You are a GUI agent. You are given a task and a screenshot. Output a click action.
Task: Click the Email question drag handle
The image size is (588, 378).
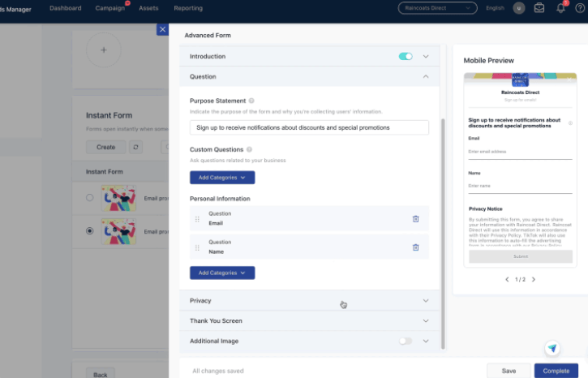pos(197,218)
